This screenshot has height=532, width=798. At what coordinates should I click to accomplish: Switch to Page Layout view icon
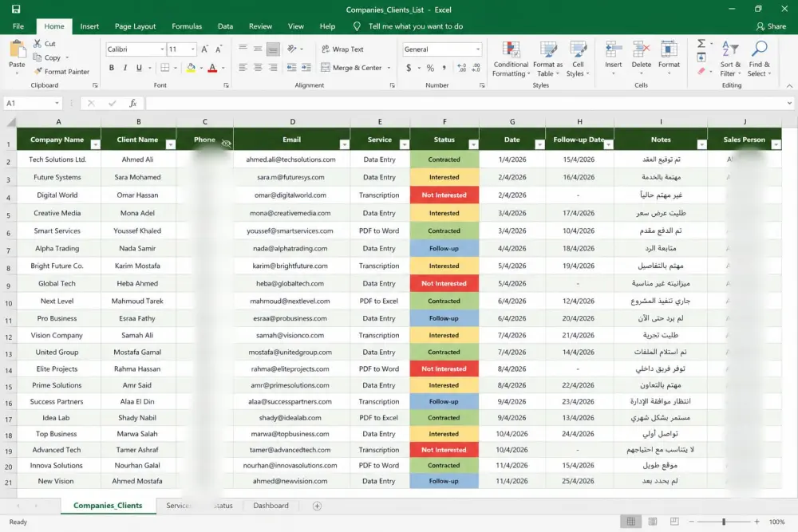[x=653, y=522]
